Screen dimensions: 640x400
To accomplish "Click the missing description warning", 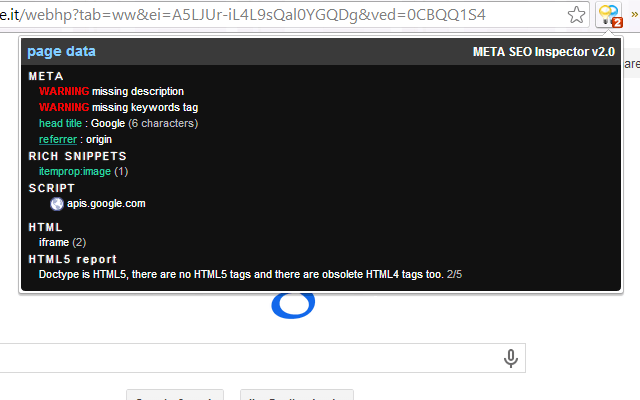I will (x=111, y=91).
